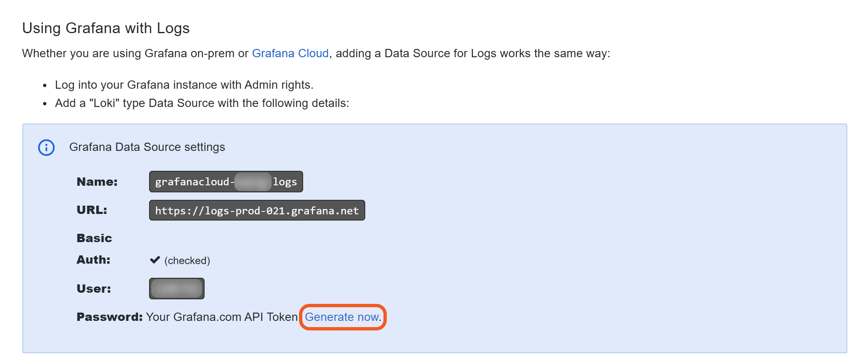Select the logs-prod-021.grafana.net URL value
The image size is (868, 364).
(257, 211)
